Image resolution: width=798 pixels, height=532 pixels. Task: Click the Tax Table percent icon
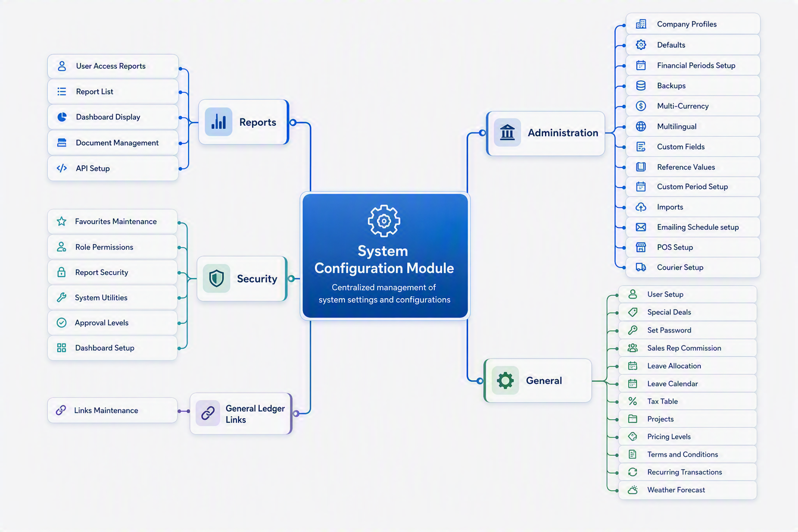click(633, 401)
